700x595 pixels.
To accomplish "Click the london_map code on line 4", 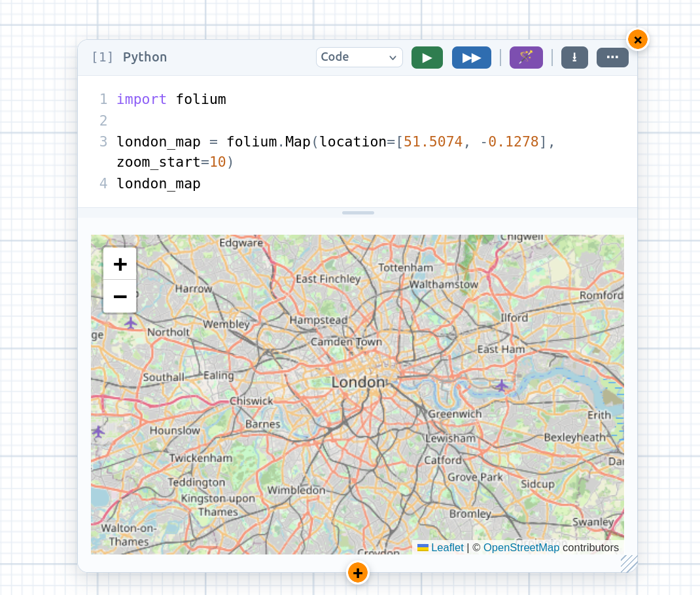I will point(158,183).
